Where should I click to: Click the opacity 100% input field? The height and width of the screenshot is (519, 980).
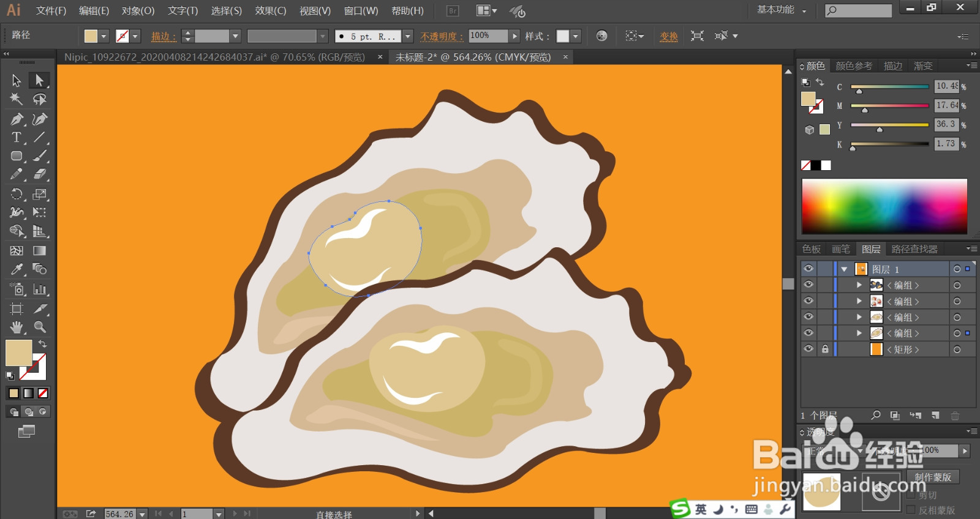pyautogui.click(x=488, y=36)
